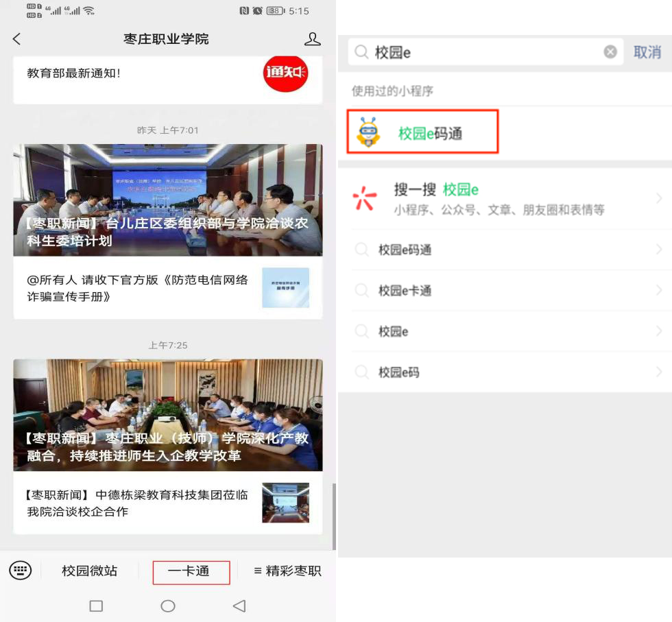Tap the NFC status icon

pyautogui.click(x=244, y=11)
